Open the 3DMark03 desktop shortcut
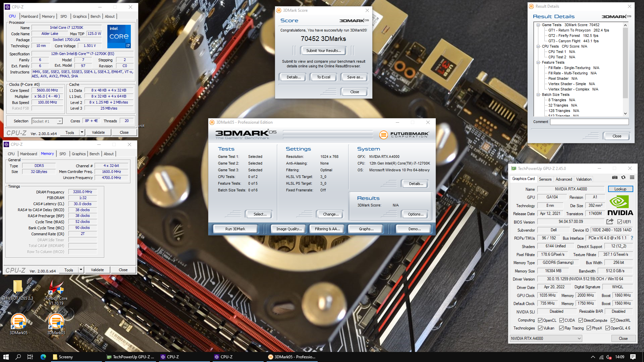Viewport: 644px width, 362px height. [56, 324]
